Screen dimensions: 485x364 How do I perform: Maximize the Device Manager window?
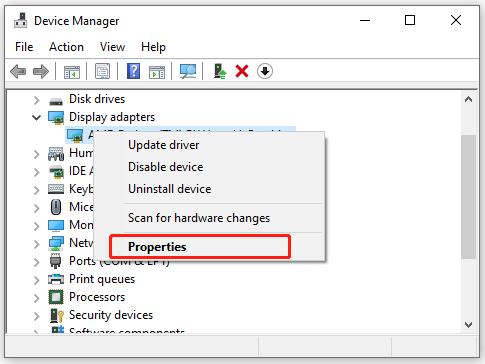click(410, 21)
